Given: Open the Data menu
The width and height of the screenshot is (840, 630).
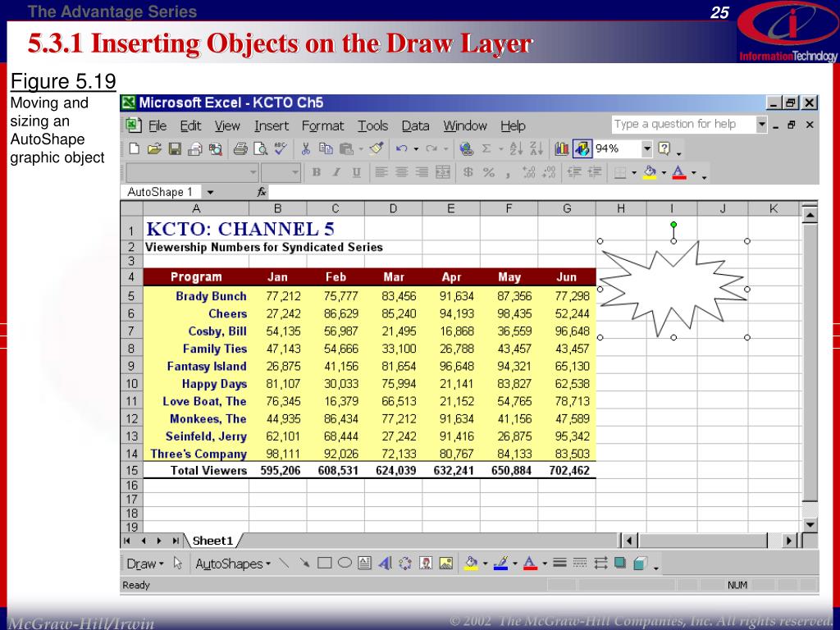Looking at the screenshot, I should tap(415, 126).
